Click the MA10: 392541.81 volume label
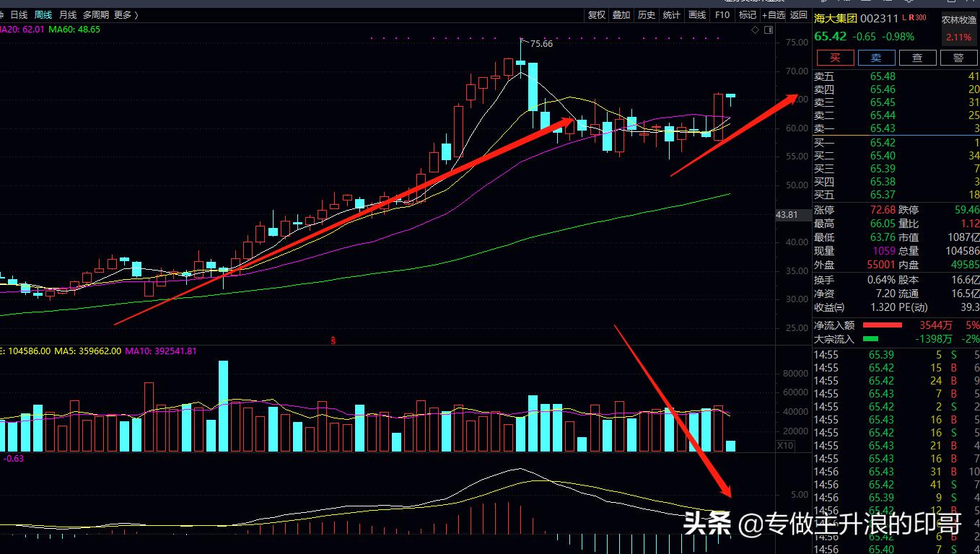 pyautogui.click(x=161, y=351)
